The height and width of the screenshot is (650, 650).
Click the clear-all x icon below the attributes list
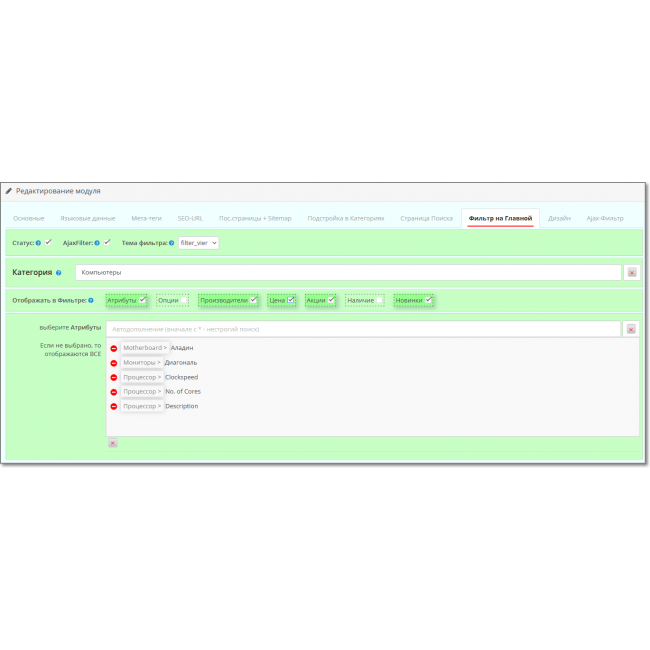point(112,442)
